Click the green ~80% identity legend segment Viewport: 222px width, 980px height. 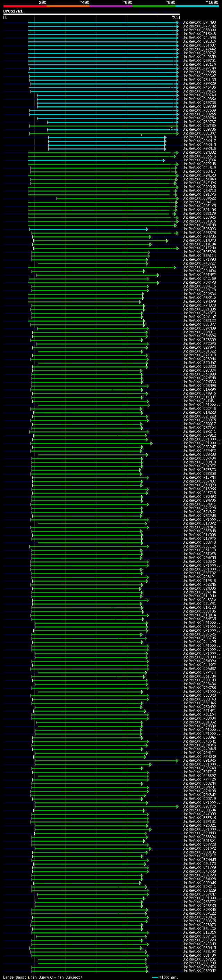pos(154,6)
